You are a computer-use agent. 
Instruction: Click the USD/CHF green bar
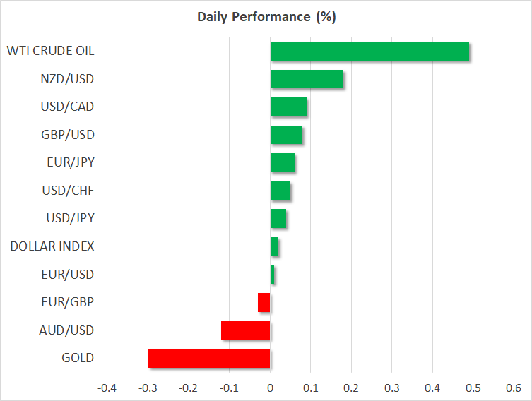coord(280,191)
